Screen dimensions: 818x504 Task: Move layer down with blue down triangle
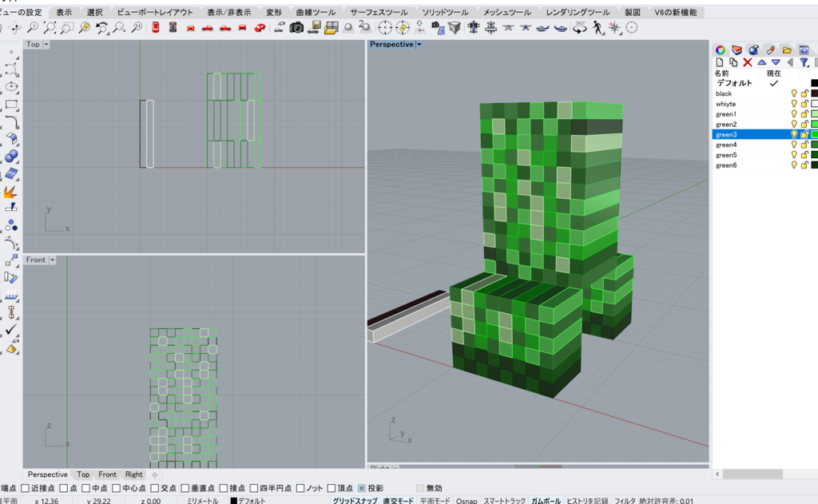tap(776, 62)
